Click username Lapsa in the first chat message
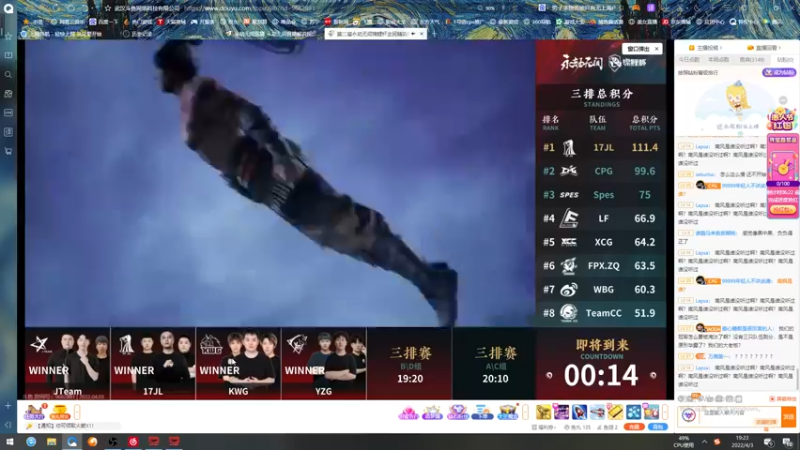The image size is (800, 450). point(703,146)
